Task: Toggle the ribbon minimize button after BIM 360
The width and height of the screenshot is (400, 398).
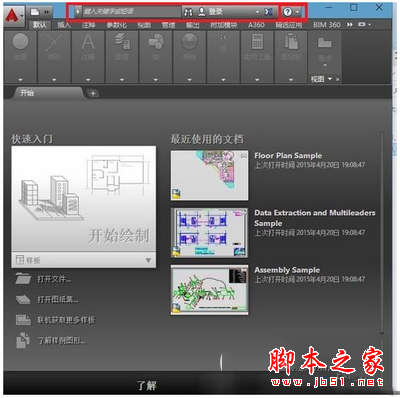Action: [363, 25]
